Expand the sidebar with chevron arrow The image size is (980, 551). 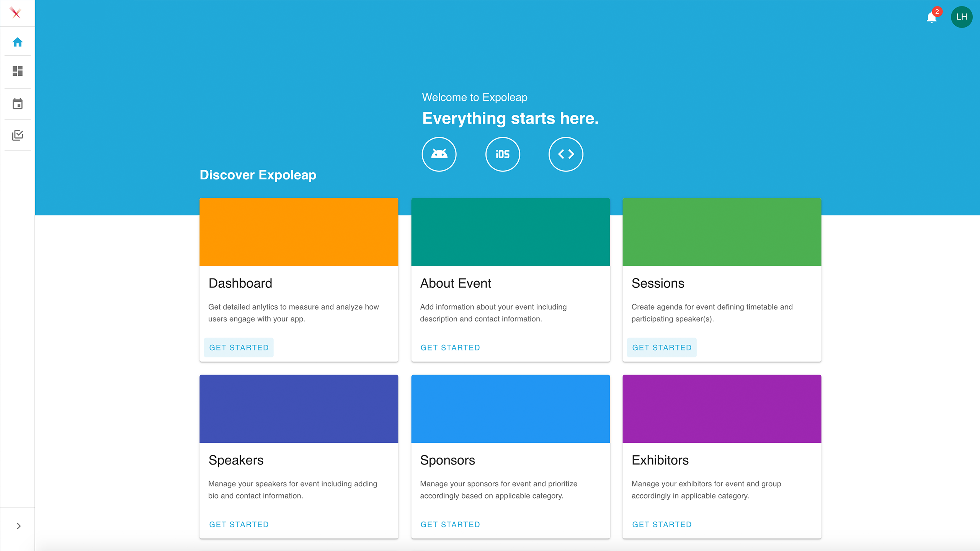[18, 526]
